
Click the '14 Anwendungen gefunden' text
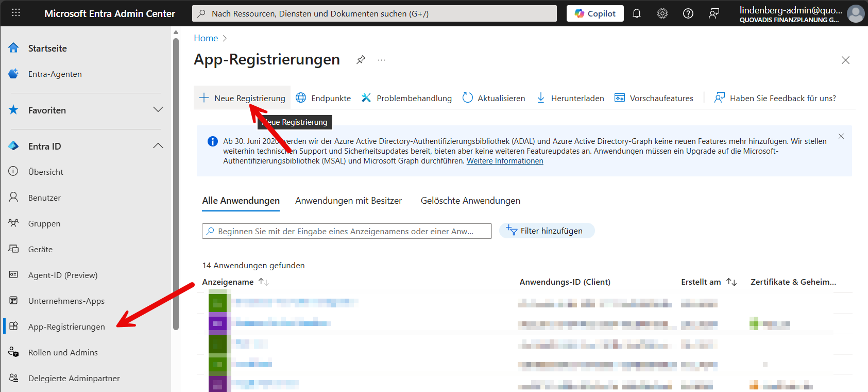[253, 265]
